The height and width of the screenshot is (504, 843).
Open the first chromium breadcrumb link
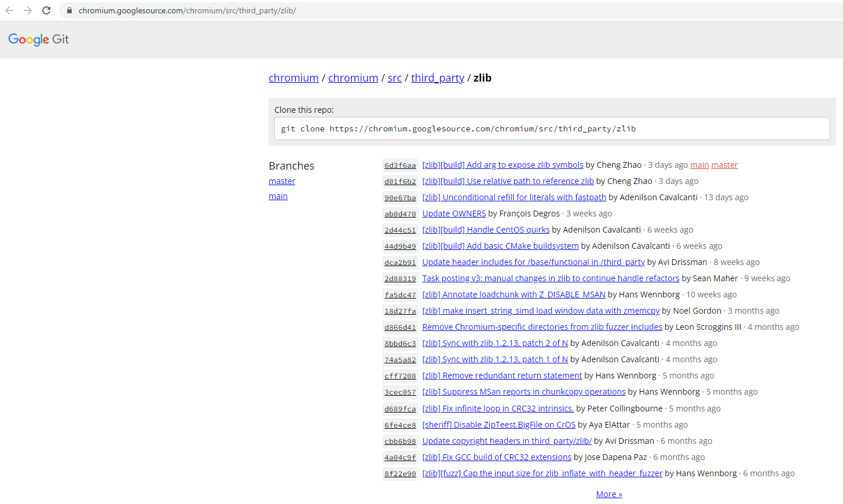click(x=294, y=78)
